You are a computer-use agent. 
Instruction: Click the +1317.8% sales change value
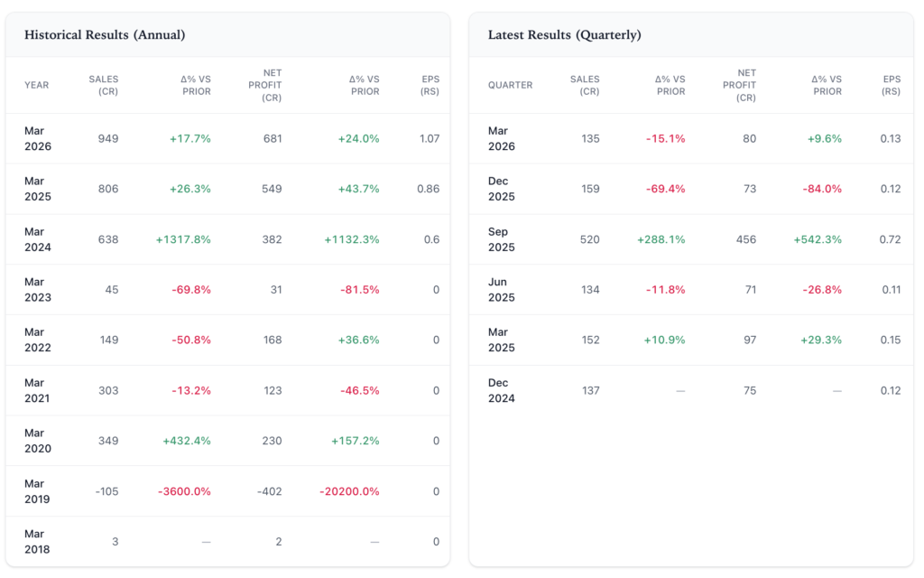[x=183, y=239]
